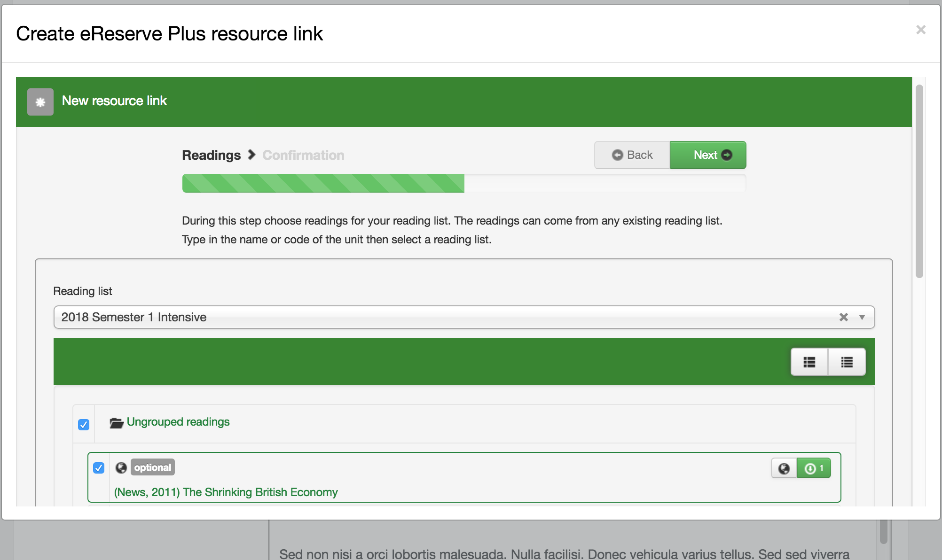
Task: Select the Confirmation step breadcrumb
Action: click(x=303, y=155)
